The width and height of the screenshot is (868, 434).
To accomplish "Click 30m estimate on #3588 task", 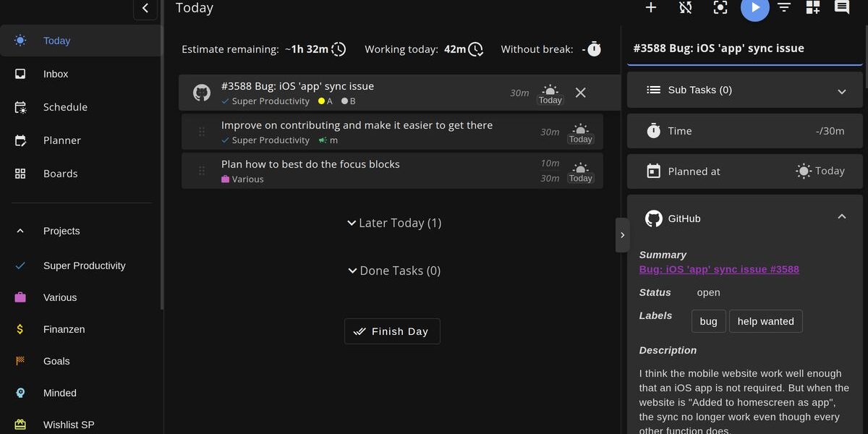I will [x=519, y=93].
